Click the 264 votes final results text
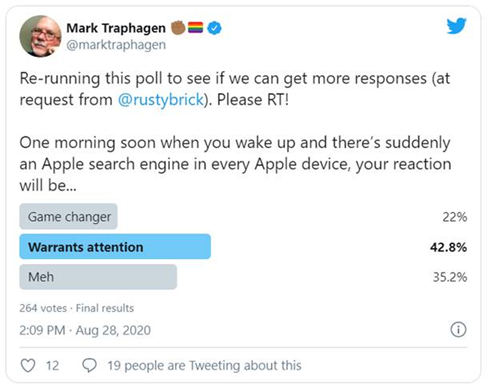 [x=77, y=308]
